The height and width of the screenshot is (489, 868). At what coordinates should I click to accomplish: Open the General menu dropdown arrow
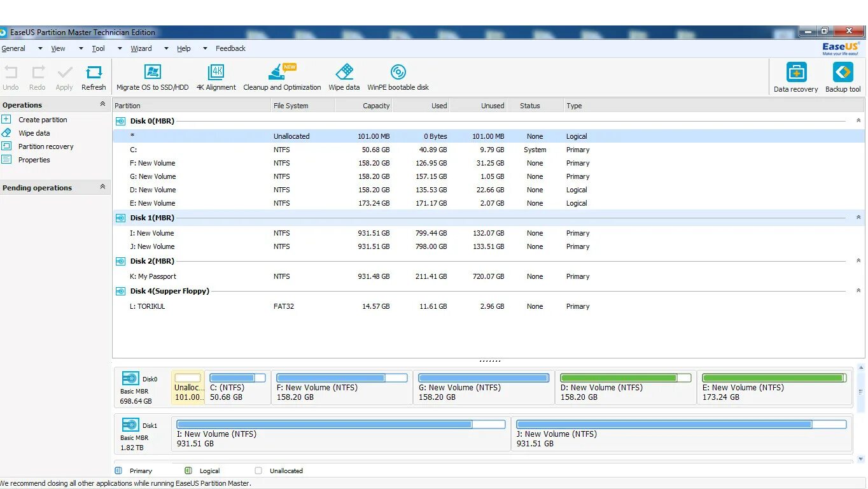click(40, 48)
